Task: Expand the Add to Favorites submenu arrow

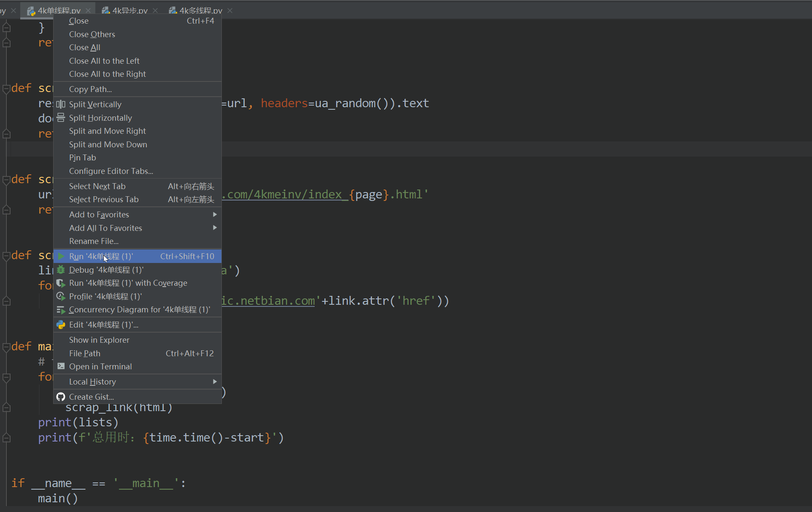Action: point(215,214)
